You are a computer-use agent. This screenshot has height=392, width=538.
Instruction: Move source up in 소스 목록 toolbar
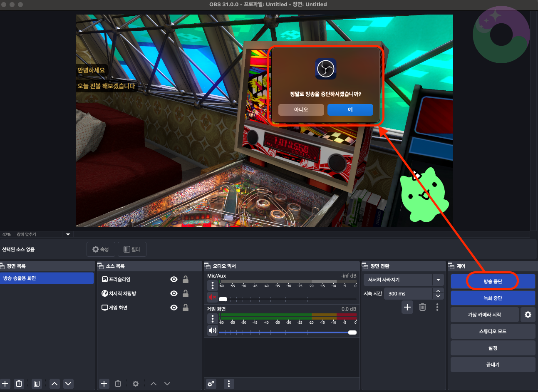[154, 384]
